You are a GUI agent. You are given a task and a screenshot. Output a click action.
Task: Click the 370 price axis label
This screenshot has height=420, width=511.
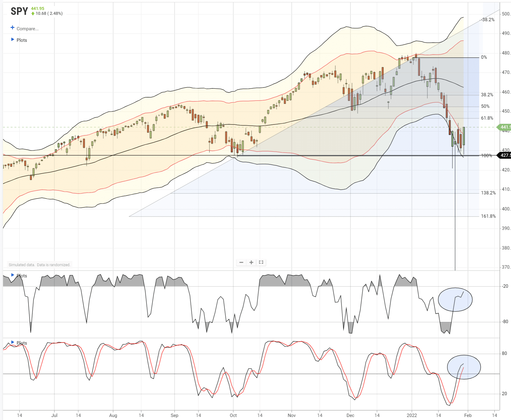[506, 267]
